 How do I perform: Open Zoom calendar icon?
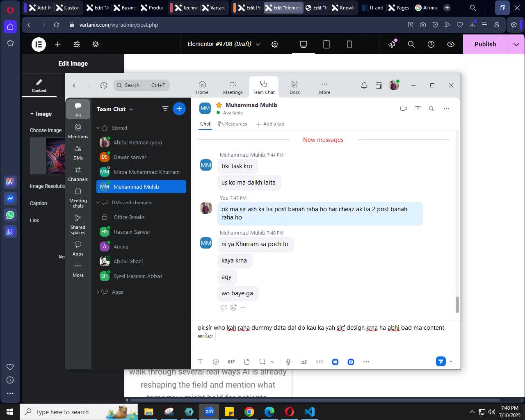point(379,85)
